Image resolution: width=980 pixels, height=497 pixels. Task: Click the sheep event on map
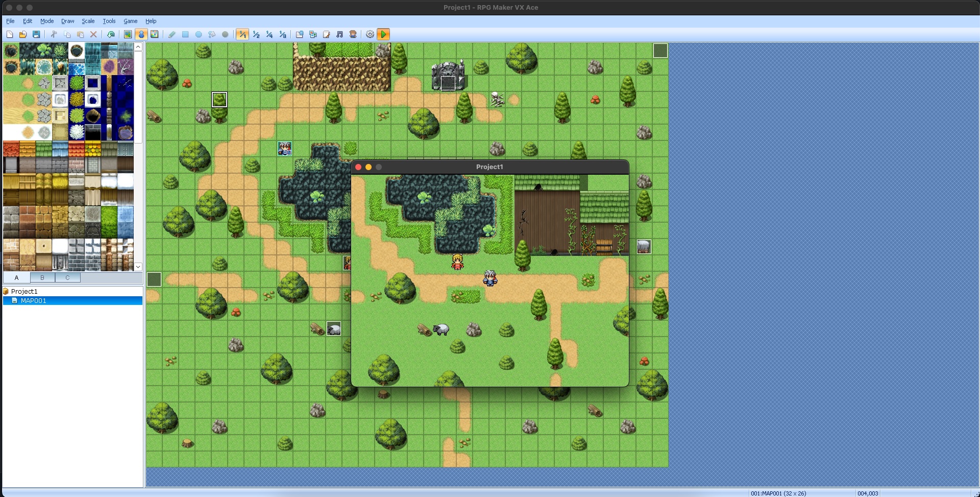334,329
